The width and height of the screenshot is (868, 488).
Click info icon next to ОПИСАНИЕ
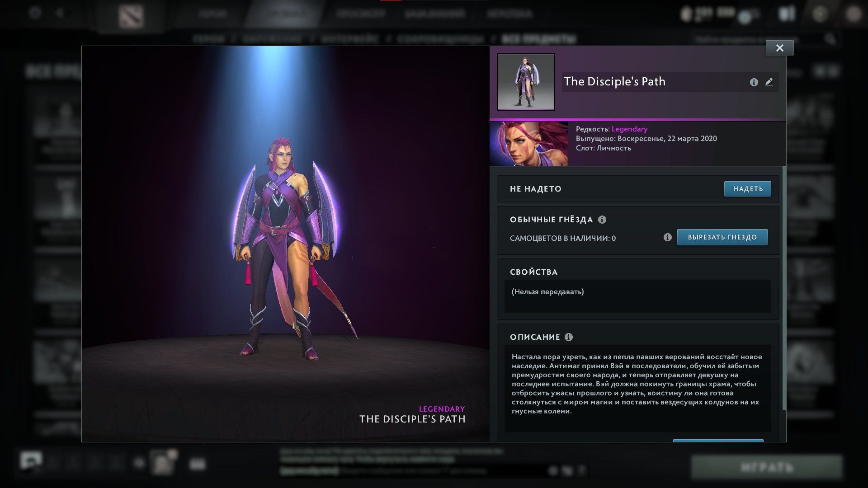pos(569,337)
